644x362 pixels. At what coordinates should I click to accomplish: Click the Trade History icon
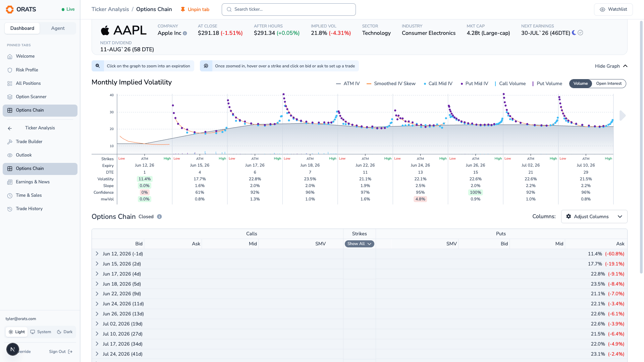[x=10, y=209]
